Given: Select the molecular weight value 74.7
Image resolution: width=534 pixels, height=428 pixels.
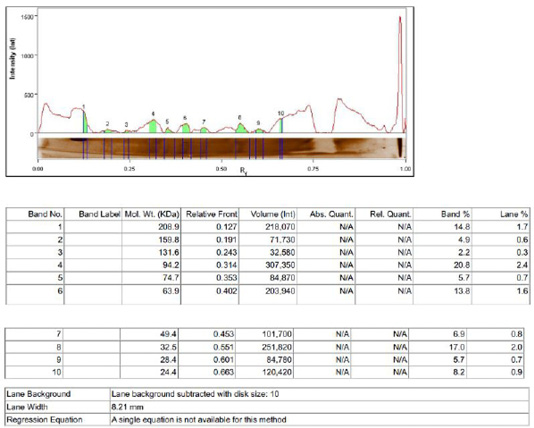Looking at the screenshot, I should click(x=171, y=278).
